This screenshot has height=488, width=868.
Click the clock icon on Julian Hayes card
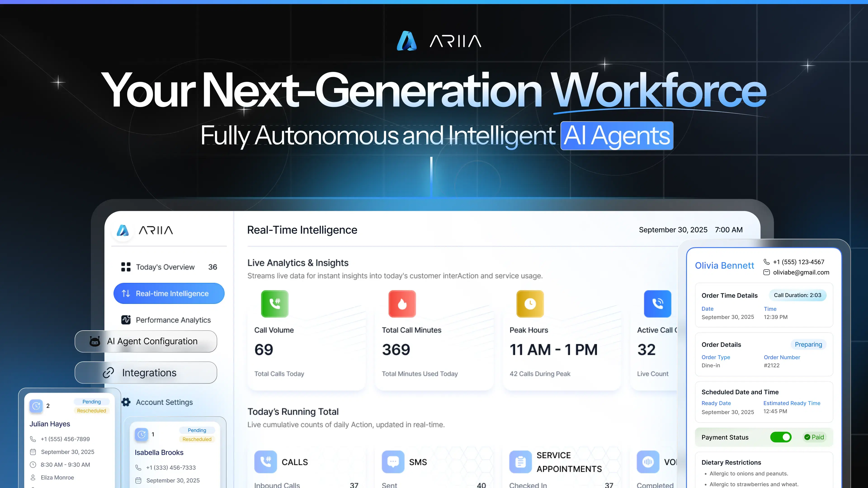pos(36,406)
